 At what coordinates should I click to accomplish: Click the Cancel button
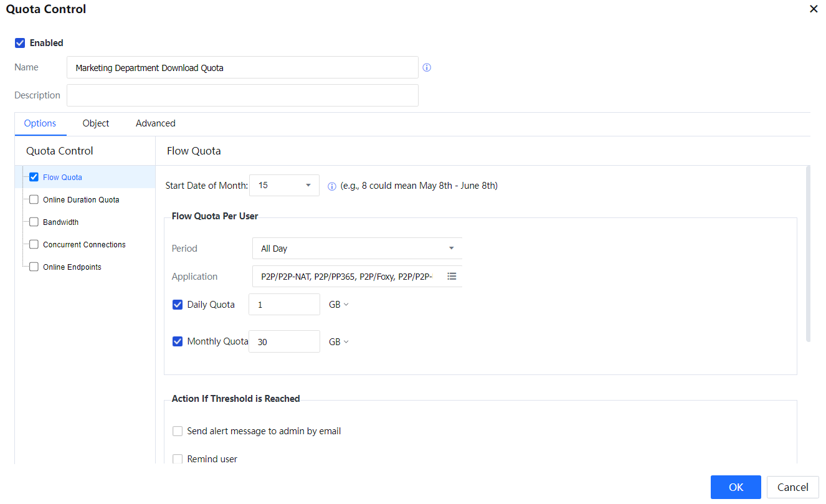792,487
